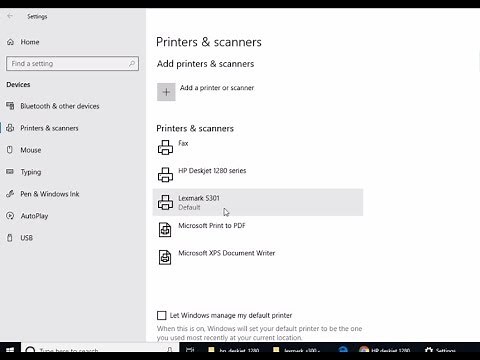Image resolution: width=480 pixels, height=360 pixels.
Task: Open the Chrome HP deskjet 1280 taskbar window
Action: 385,350
